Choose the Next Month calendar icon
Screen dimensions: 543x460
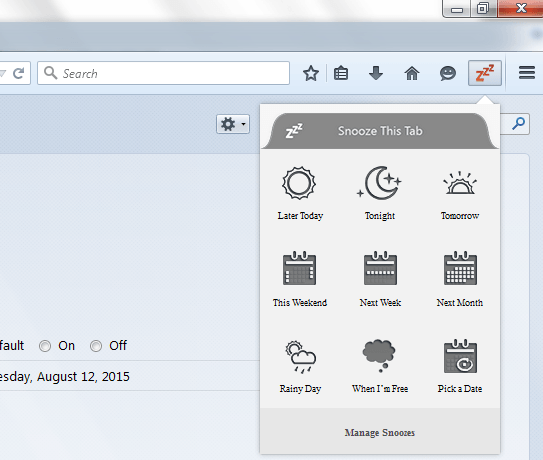(x=460, y=268)
